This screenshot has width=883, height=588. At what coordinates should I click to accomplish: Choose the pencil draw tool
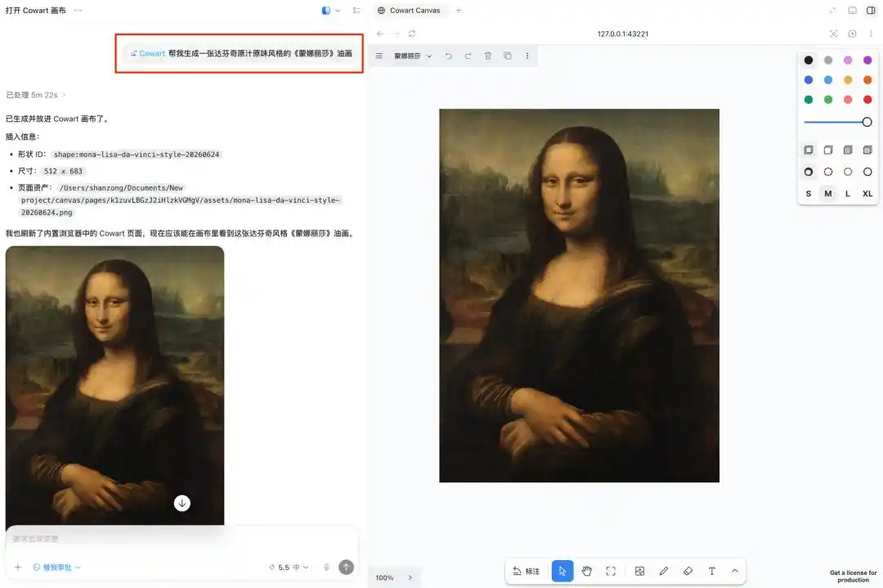click(664, 571)
